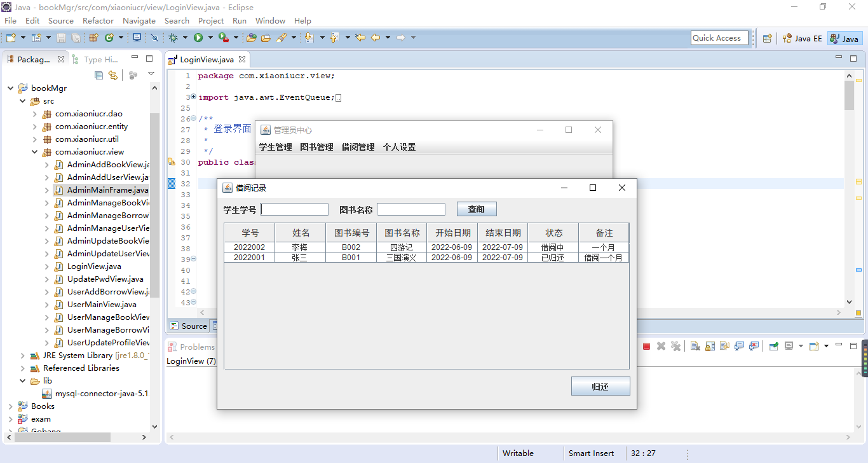
Task: Open 图书管理 menu in 管理员中心 window
Action: [316, 147]
